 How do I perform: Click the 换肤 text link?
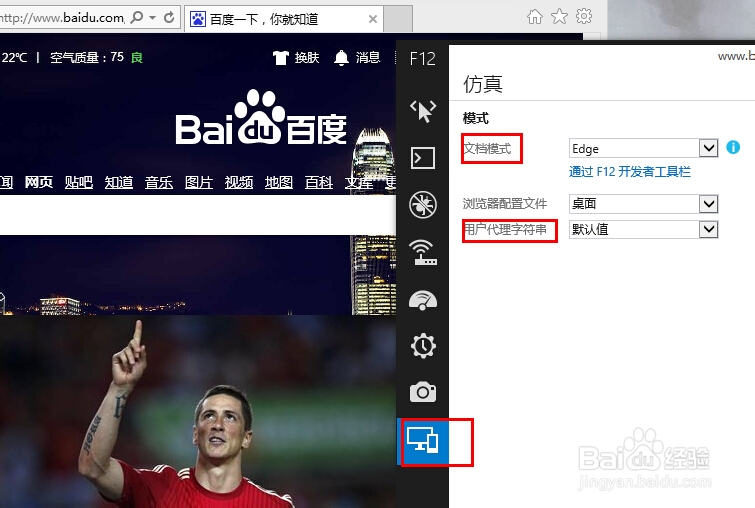pos(307,58)
